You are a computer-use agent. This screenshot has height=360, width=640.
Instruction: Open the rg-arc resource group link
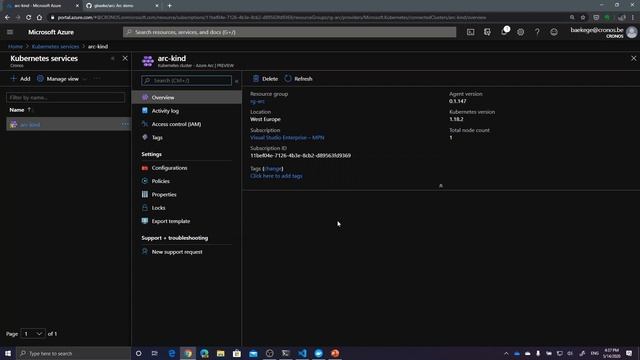point(257,101)
